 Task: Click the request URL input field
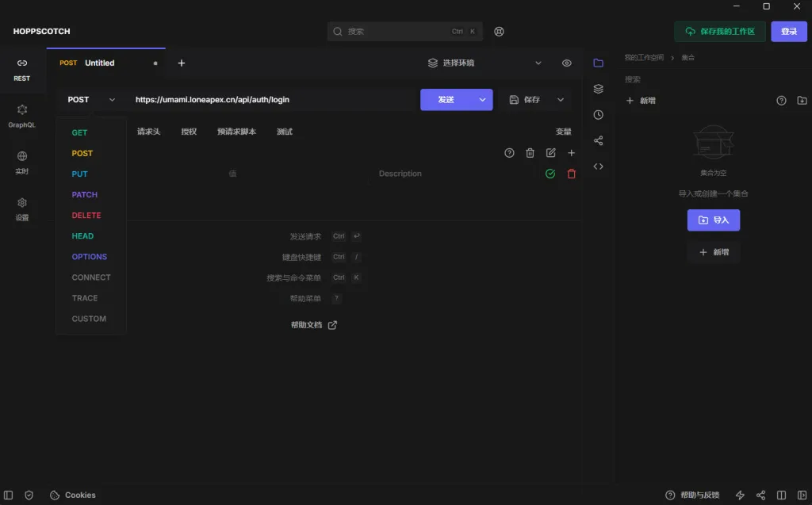[x=270, y=100]
